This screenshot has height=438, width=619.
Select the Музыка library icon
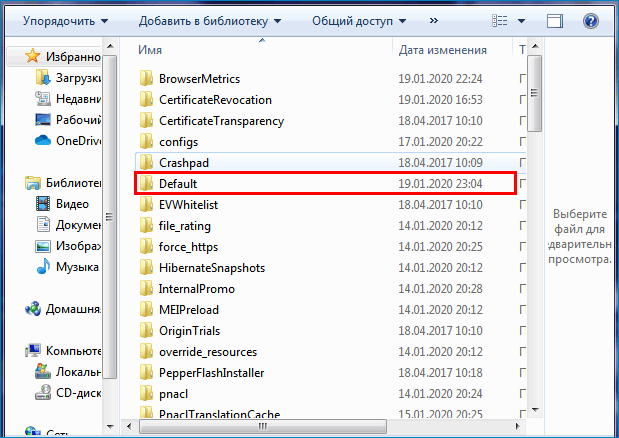[x=43, y=267]
